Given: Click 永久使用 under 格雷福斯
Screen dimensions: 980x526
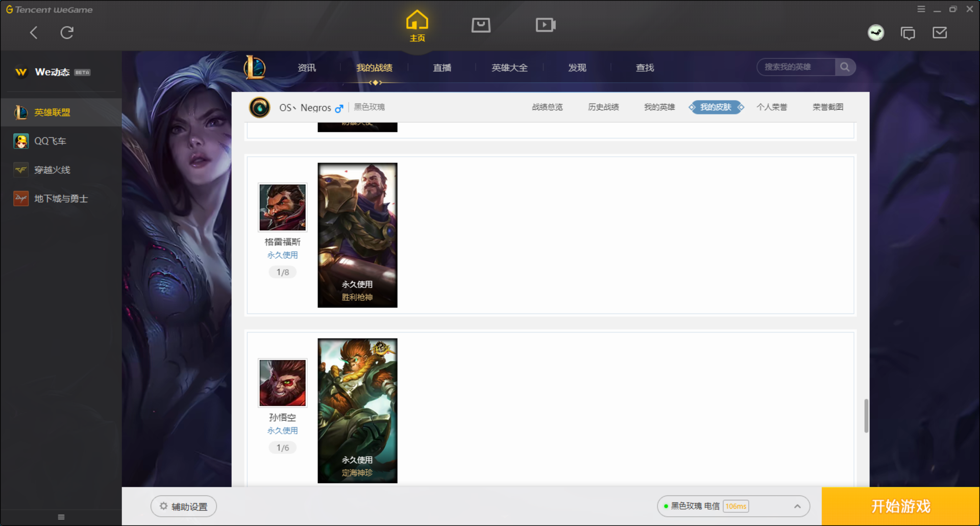Looking at the screenshot, I should [x=282, y=255].
